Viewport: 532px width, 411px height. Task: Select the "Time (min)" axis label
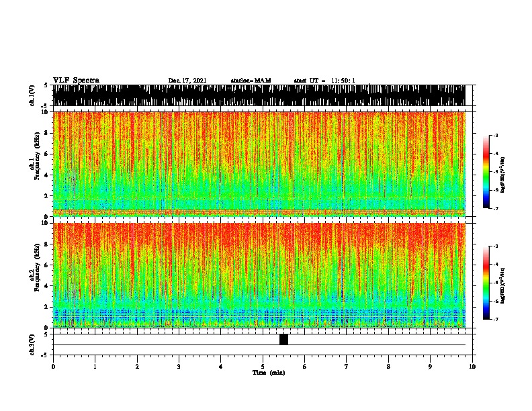coord(269,373)
